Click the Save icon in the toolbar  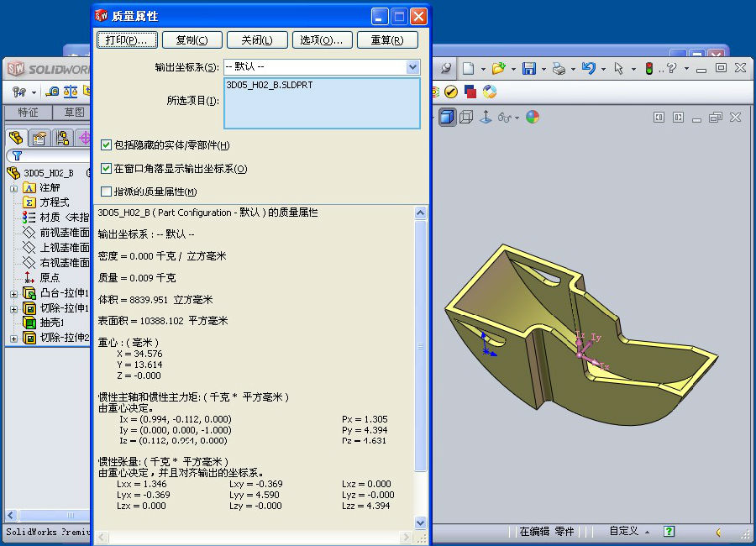click(x=529, y=68)
